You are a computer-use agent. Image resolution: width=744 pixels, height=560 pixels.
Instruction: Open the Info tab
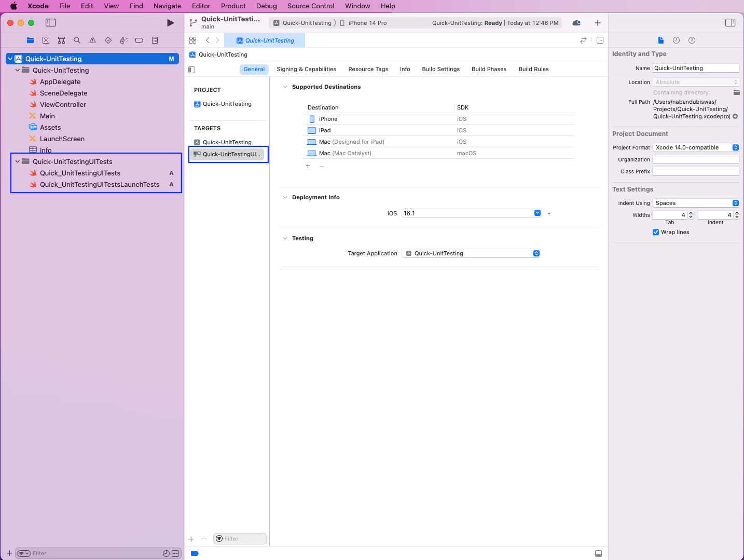tap(405, 70)
